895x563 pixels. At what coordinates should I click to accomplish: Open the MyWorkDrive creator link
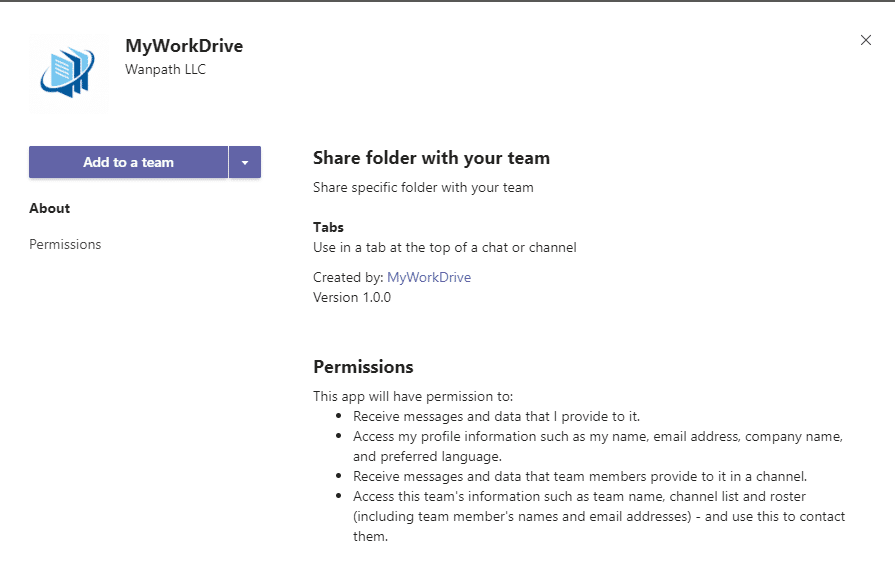click(428, 277)
